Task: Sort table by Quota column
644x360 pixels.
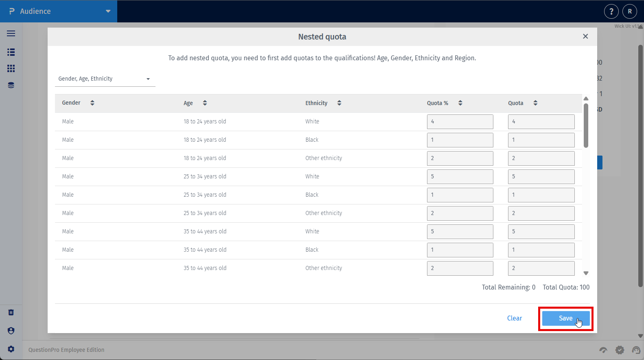Action: tap(535, 103)
